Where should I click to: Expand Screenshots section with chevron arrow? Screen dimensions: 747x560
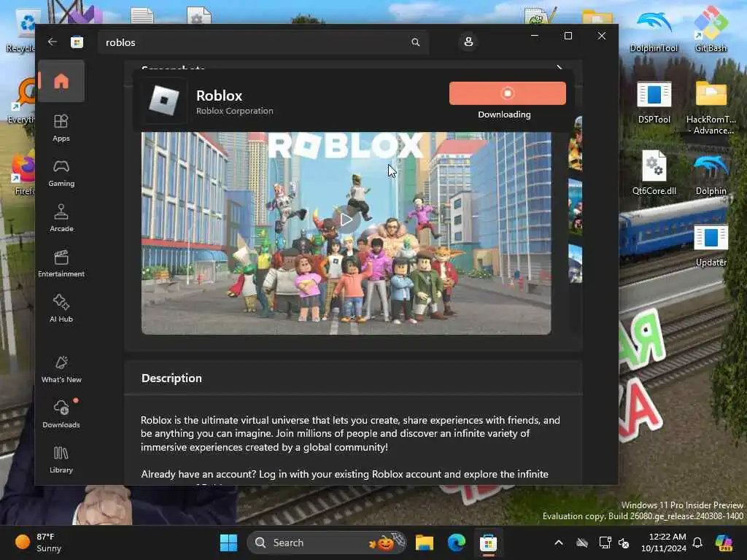click(560, 68)
